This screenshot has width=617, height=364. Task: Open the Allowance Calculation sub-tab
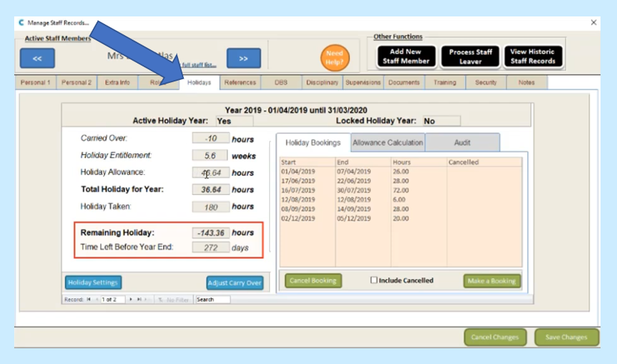tap(387, 143)
